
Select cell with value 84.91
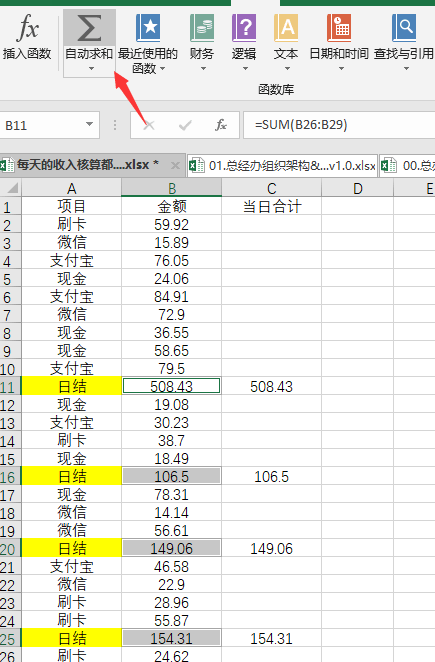coord(171,297)
